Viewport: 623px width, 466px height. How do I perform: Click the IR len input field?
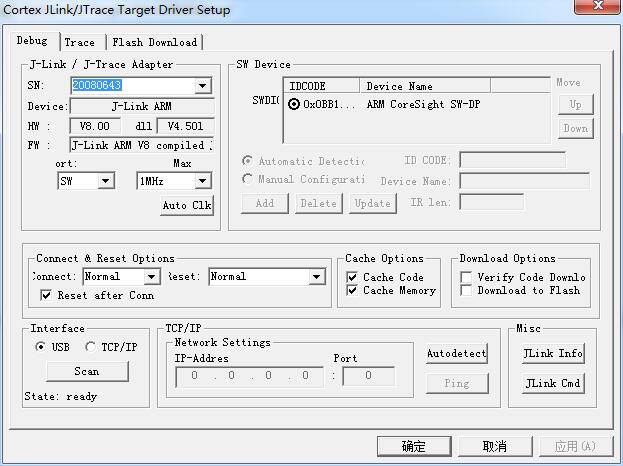point(491,202)
